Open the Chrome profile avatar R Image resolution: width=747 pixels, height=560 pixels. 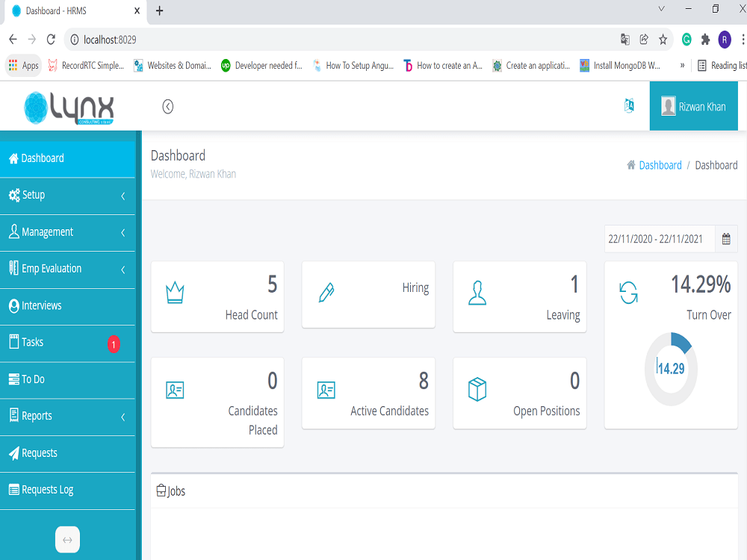(725, 40)
